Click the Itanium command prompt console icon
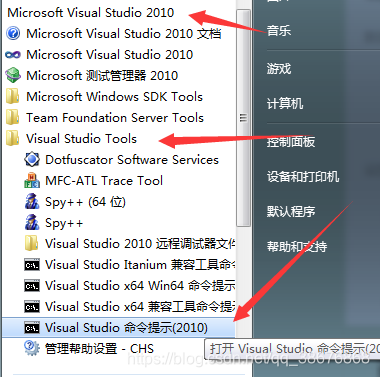 tap(32, 265)
